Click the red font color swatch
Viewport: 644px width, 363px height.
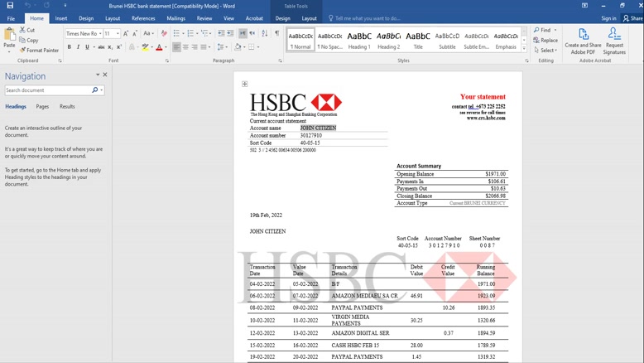click(159, 47)
